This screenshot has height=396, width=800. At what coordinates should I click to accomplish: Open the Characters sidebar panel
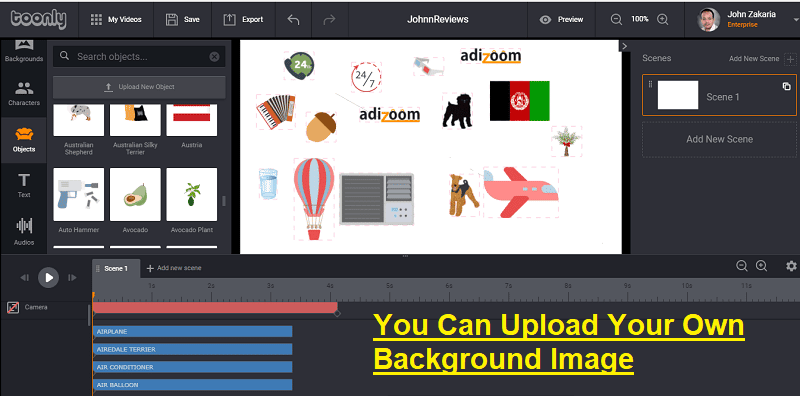pyautogui.click(x=23, y=94)
